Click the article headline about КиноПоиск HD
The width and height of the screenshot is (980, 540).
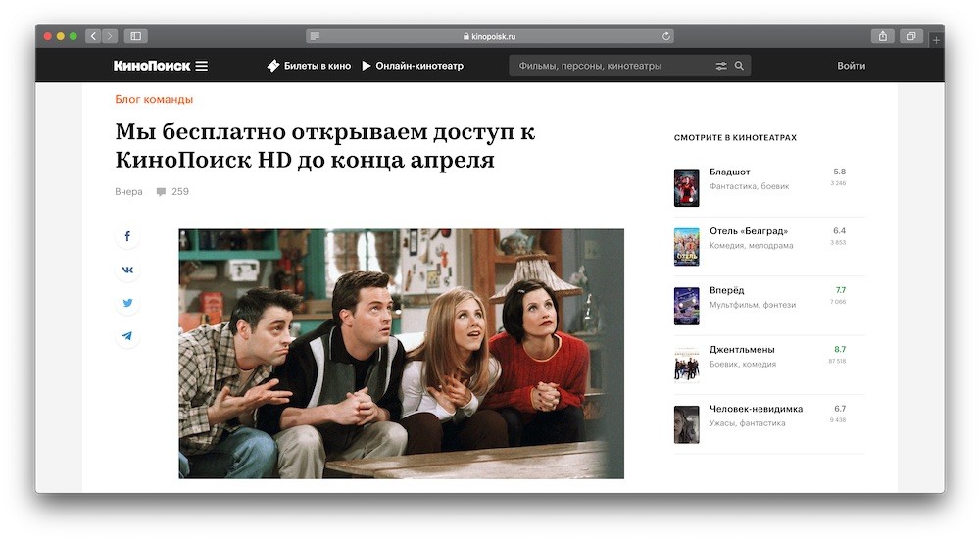(325, 146)
